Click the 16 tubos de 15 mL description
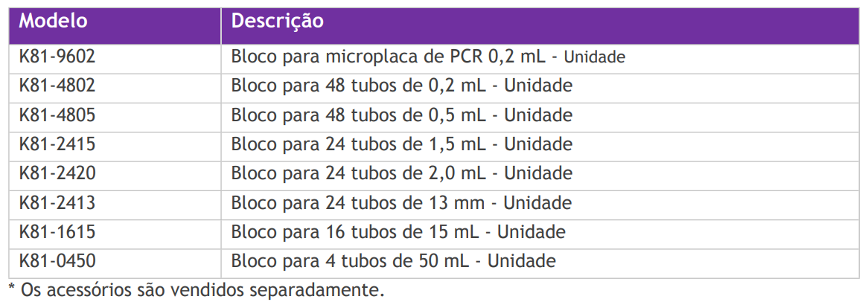The image size is (868, 302). click(398, 231)
